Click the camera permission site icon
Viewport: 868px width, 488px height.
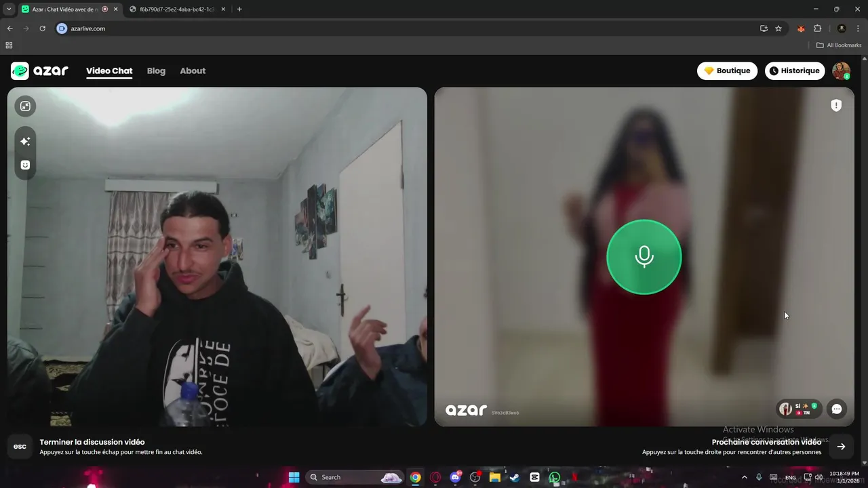click(62, 28)
